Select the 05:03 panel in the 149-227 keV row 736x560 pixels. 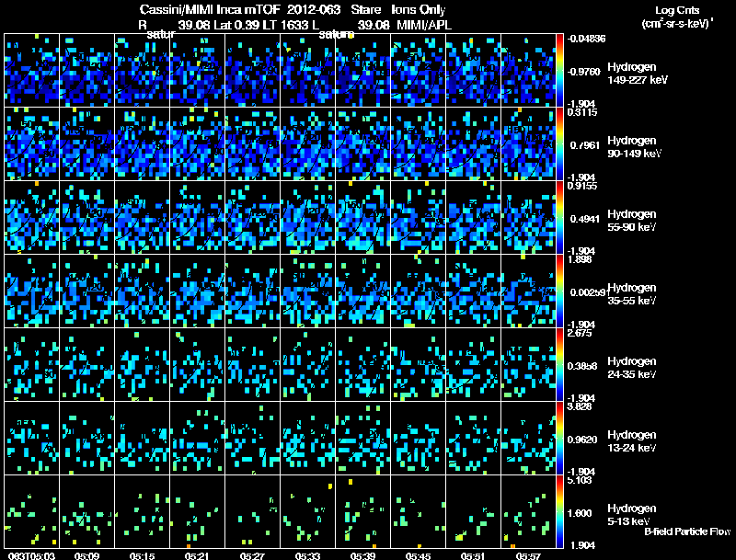click(x=32, y=71)
